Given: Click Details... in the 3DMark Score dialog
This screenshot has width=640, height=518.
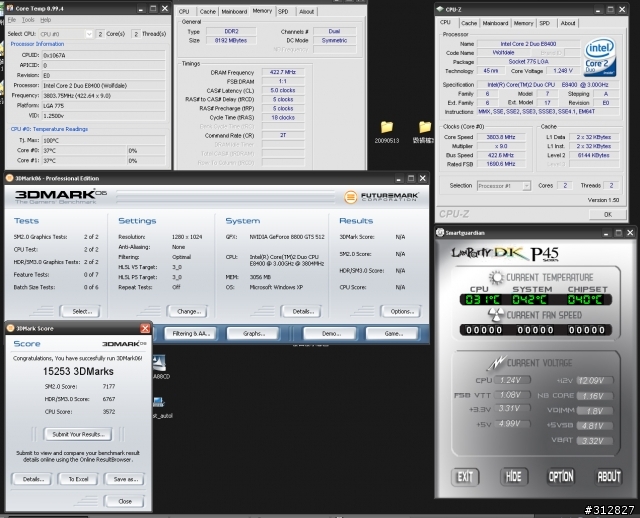Looking at the screenshot, I should tap(33, 479).
